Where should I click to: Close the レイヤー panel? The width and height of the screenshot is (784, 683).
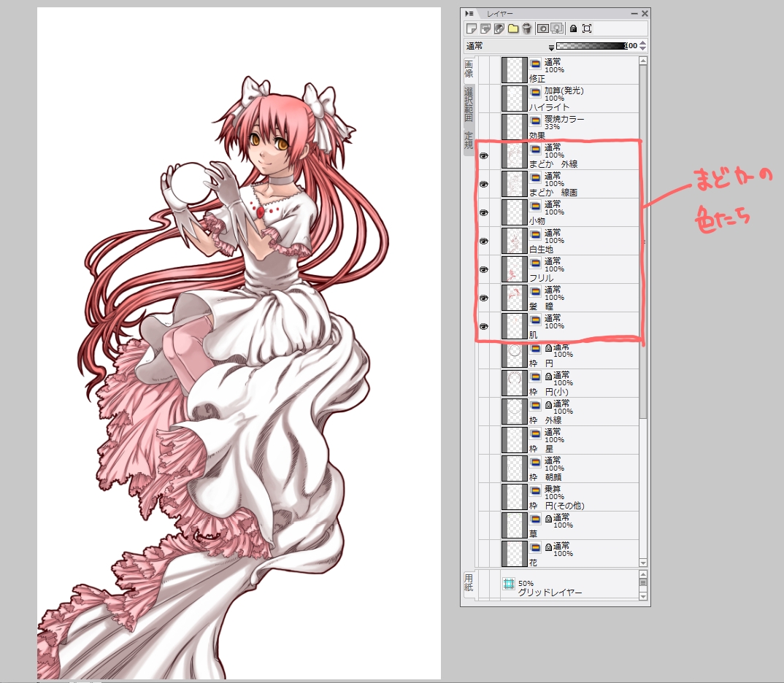(645, 13)
